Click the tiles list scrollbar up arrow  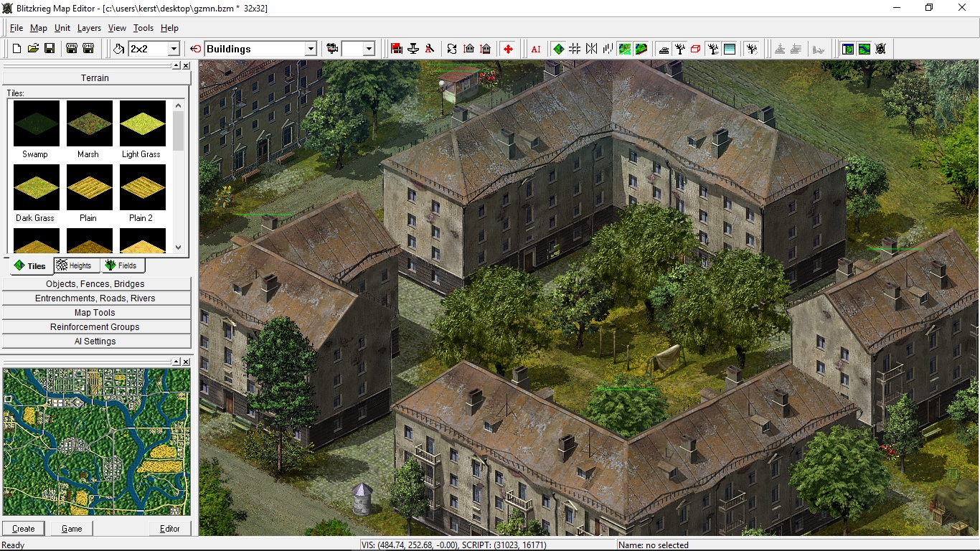[179, 105]
